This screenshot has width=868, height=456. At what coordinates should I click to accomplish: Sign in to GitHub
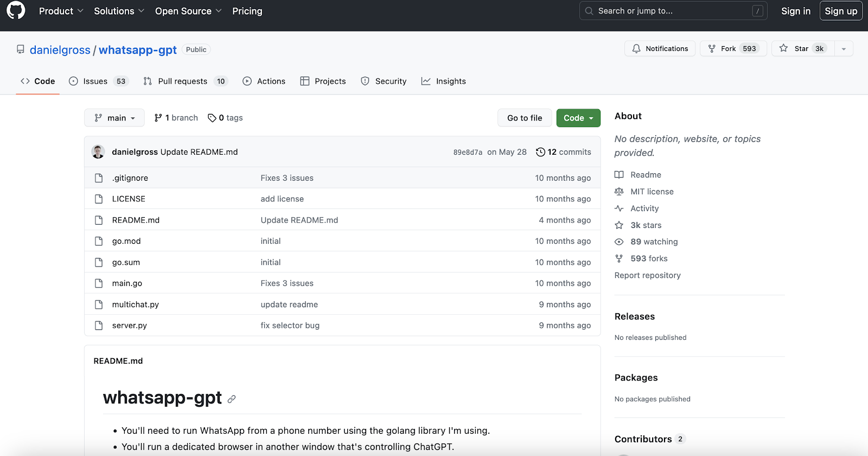[796, 11]
